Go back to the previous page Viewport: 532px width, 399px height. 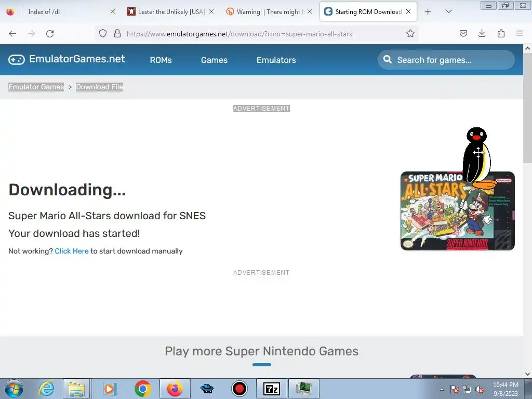[x=12, y=34]
